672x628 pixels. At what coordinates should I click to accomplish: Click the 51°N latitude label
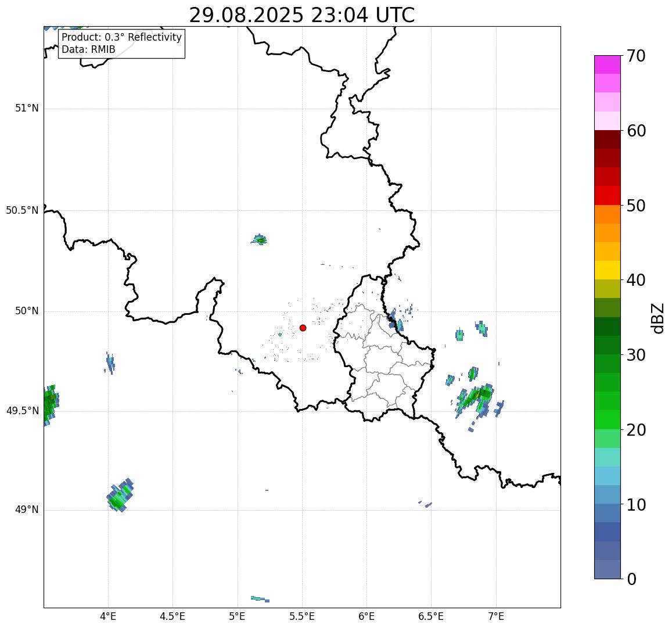point(27,109)
